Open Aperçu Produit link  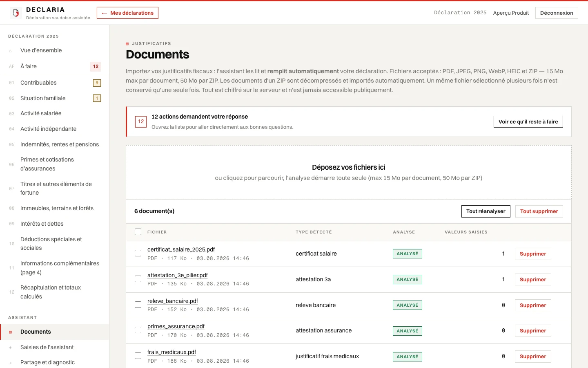pos(511,13)
